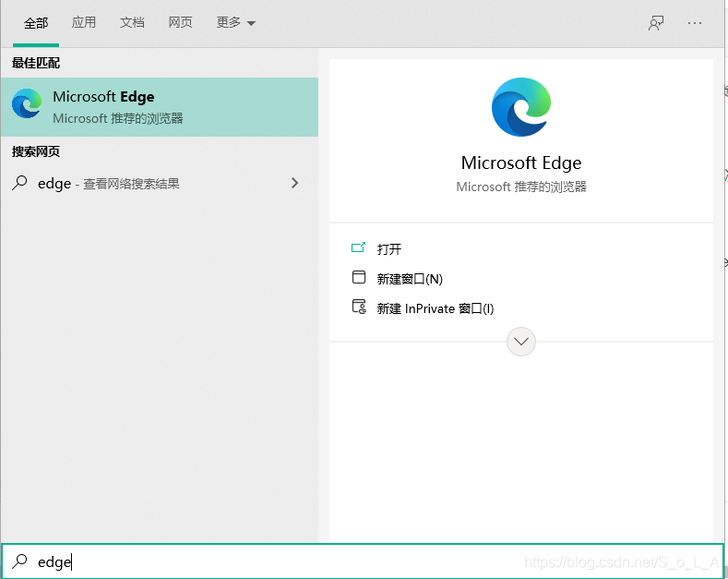This screenshot has height=579, width=728.
Task: Click the feedback person icon
Action: [x=656, y=23]
